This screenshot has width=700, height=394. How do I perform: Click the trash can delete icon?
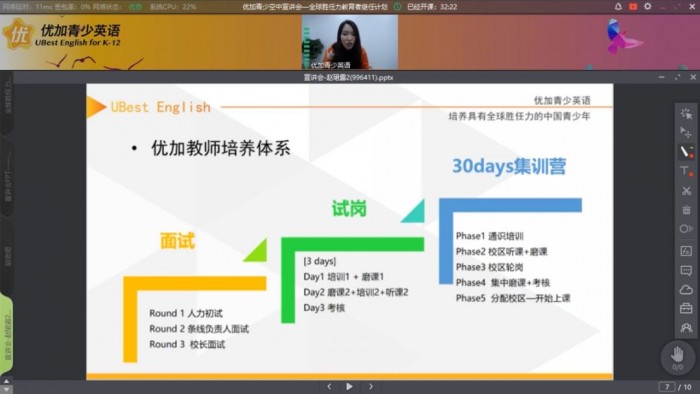pyautogui.click(x=686, y=210)
